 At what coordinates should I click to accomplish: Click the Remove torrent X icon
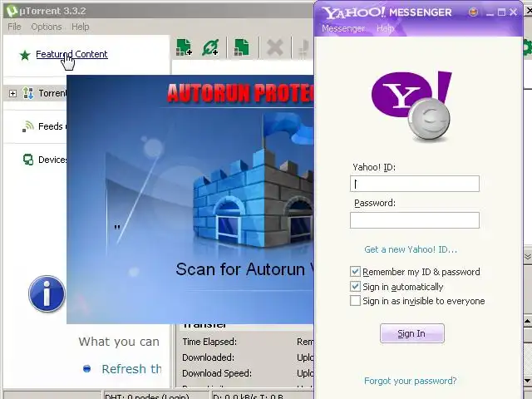(275, 47)
